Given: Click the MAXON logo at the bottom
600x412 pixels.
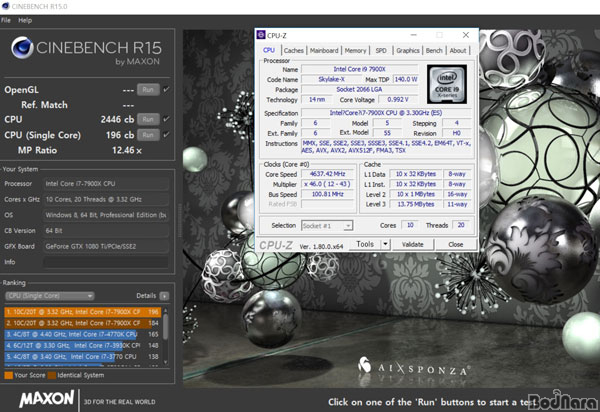Looking at the screenshot, I should pyautogui.click(x=47, y=399).
